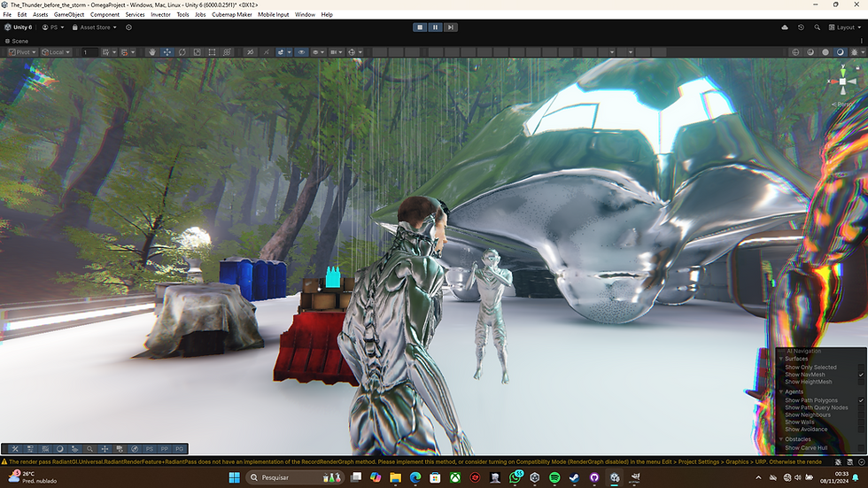Open the Asset Store dropdown
Viewport: 868px width, 488px height.
94,27
